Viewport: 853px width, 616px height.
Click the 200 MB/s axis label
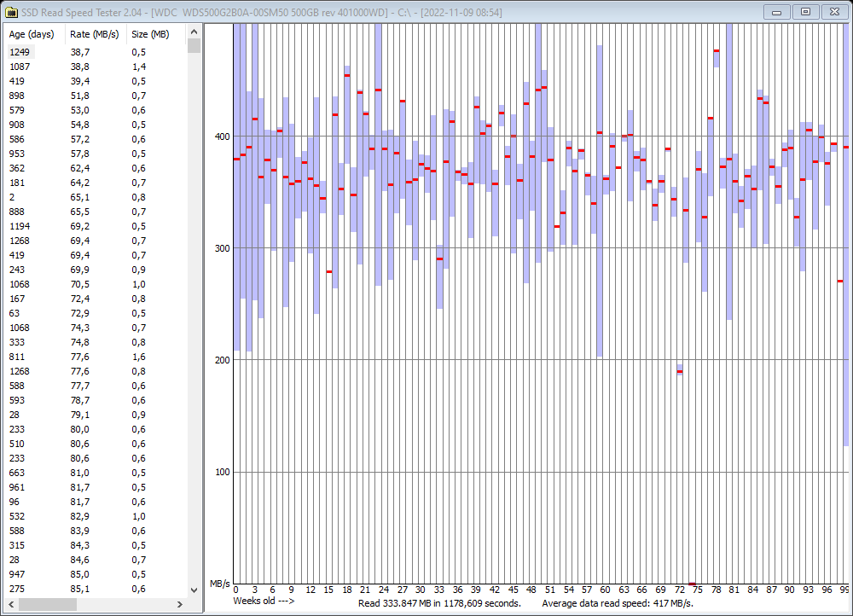223,360
